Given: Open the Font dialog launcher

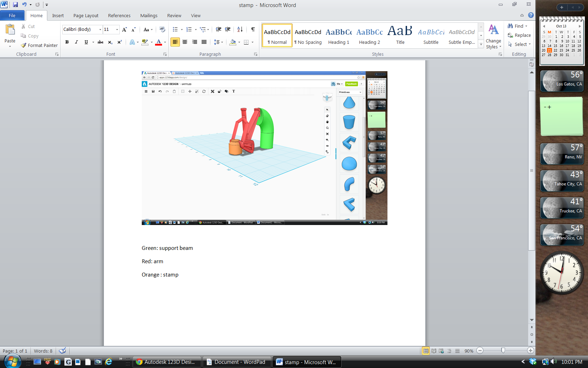Looking at the screenshot, I should tap(165, 54).
